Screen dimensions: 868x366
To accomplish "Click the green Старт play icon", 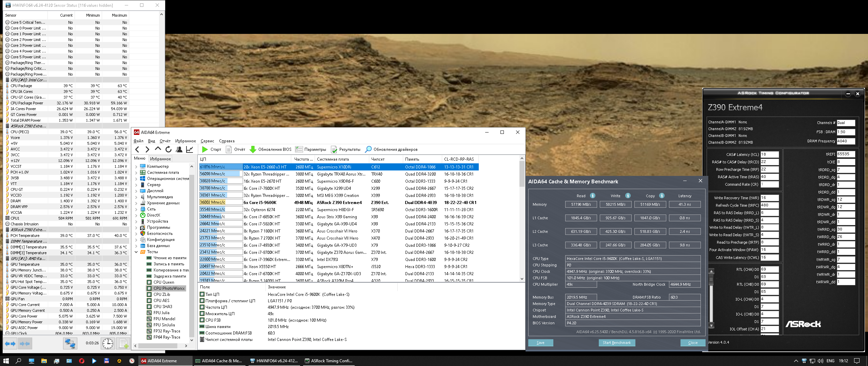I will pos(205,149).
